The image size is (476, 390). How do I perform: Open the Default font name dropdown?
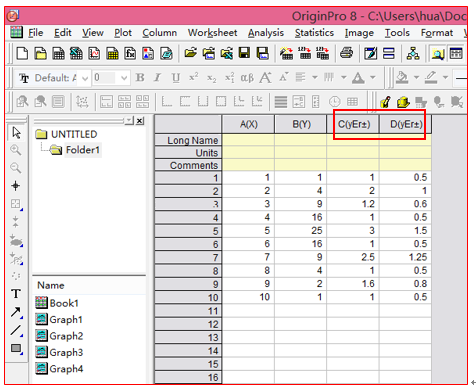pyautogui.click(x=85, y=78)
